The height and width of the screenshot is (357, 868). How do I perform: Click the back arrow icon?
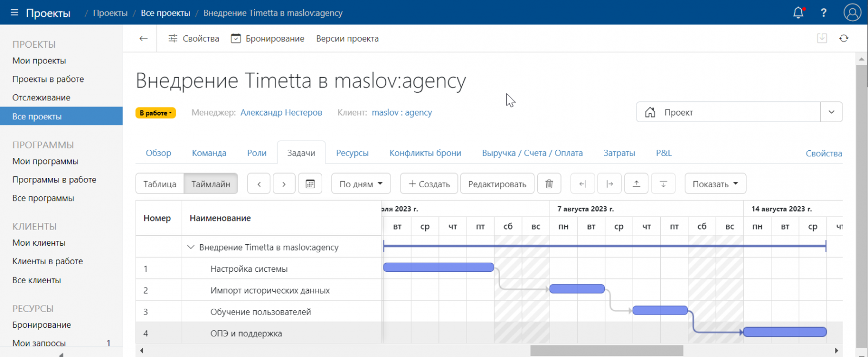(x=143, y=39)
